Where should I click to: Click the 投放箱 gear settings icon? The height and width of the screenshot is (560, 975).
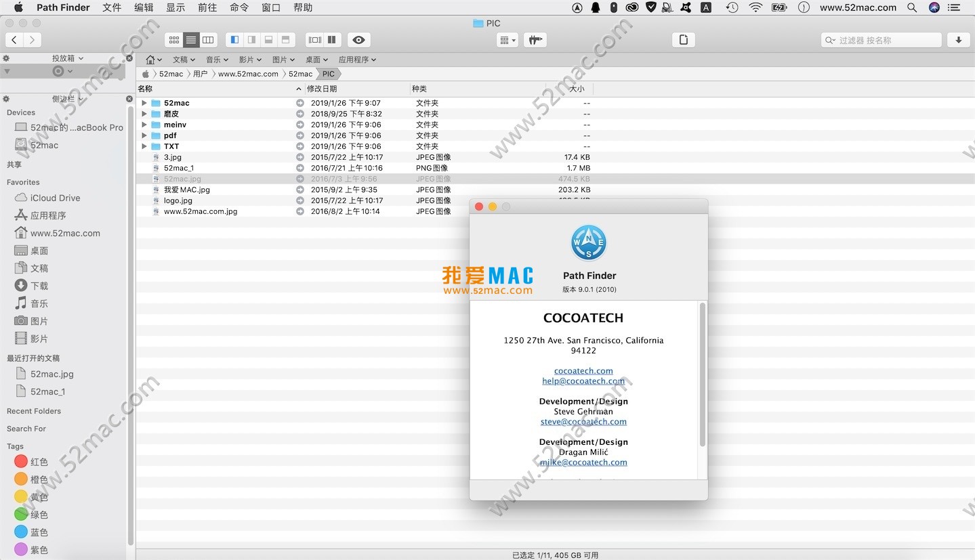6,59
